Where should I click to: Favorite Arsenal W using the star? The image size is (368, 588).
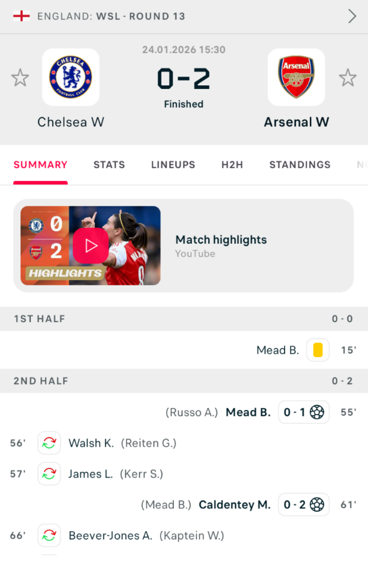[x=348, y=77]
